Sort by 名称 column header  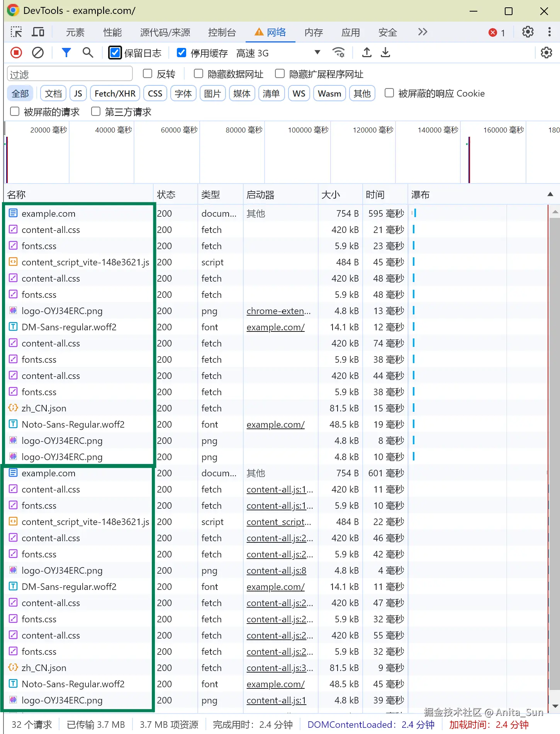pos(79,195)
